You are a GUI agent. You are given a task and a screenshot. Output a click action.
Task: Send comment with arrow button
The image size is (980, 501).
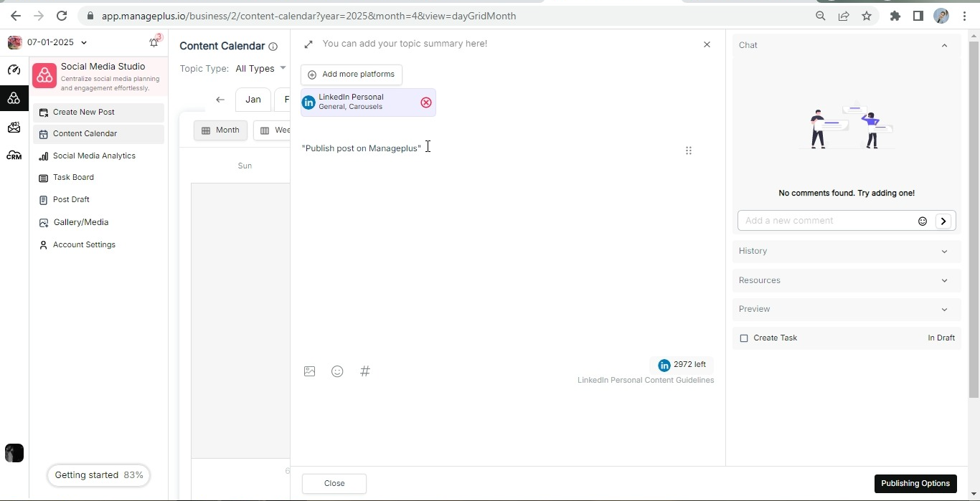[x=943, y=221]
